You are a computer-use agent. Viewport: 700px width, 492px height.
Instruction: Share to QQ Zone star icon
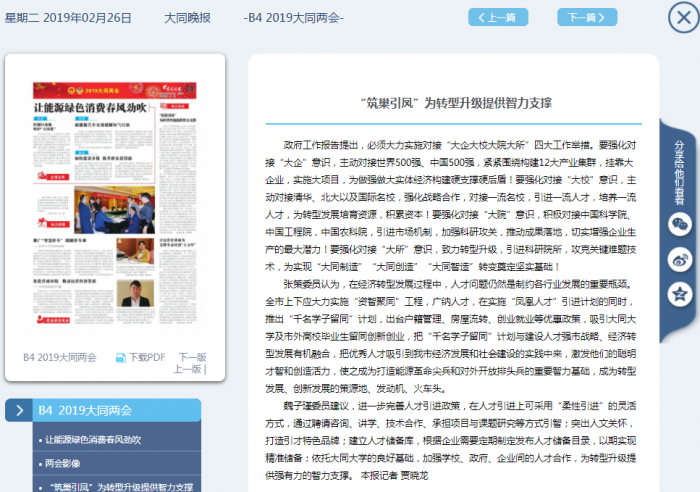tap(680, 294)
